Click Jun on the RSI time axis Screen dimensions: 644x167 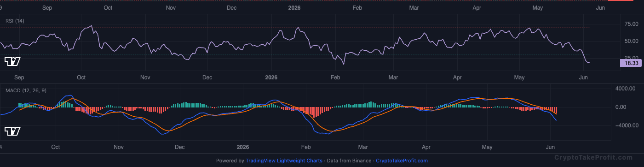[583, 77]
